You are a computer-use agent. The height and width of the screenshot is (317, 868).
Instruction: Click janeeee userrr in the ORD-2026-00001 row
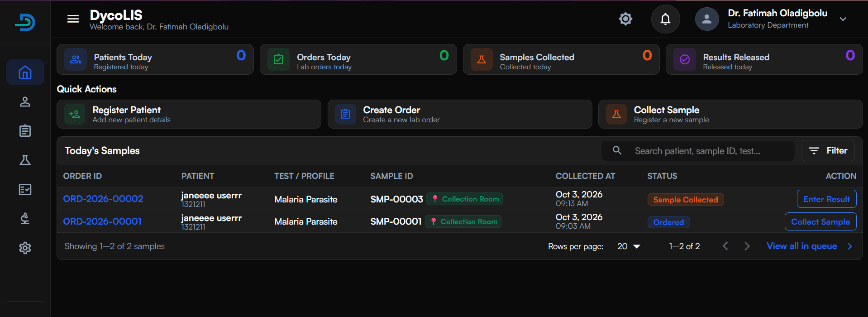click(x=211, y=218)
